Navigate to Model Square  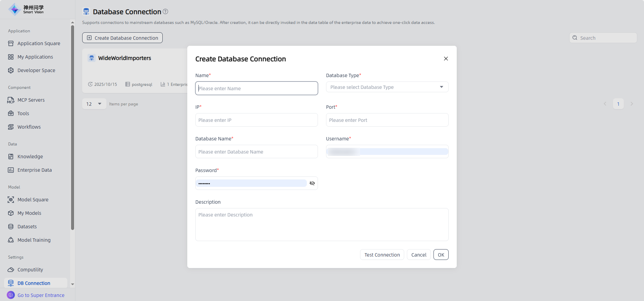coord(33,200)
